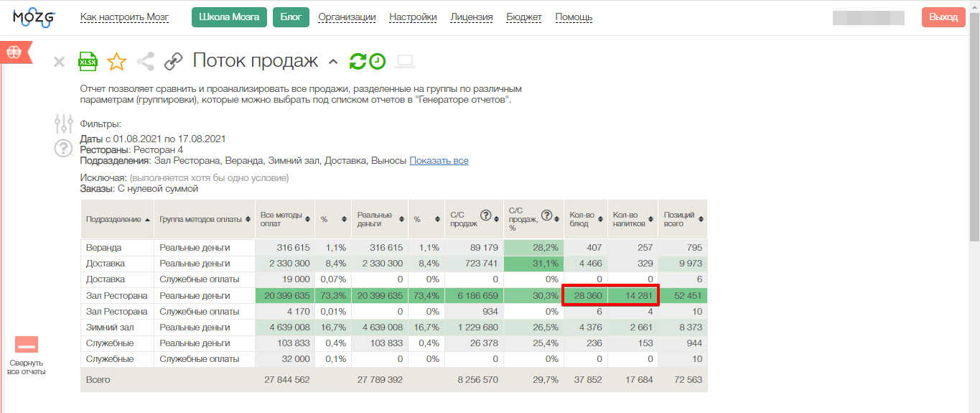
Task: Click the 19 000 cell in Доставка row
Action: tap(285, 279)
